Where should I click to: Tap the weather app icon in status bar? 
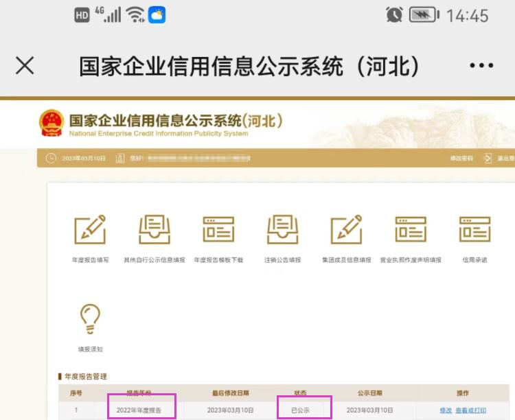(x=157, y=15)
